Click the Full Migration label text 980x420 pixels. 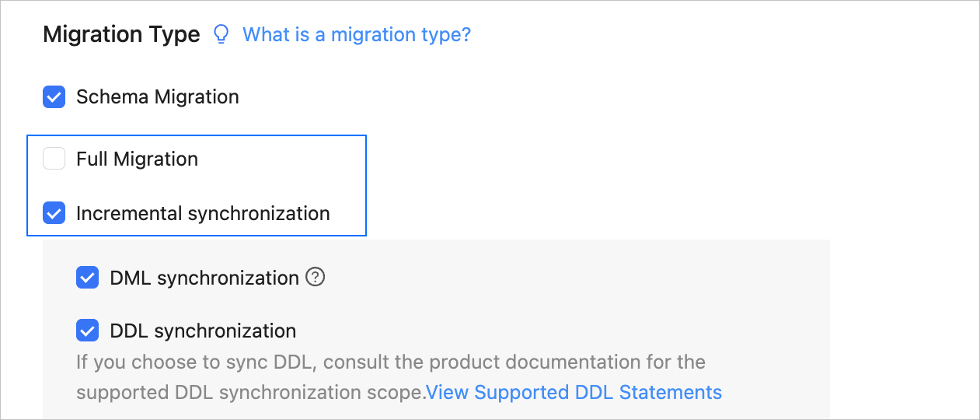(137, 159)
